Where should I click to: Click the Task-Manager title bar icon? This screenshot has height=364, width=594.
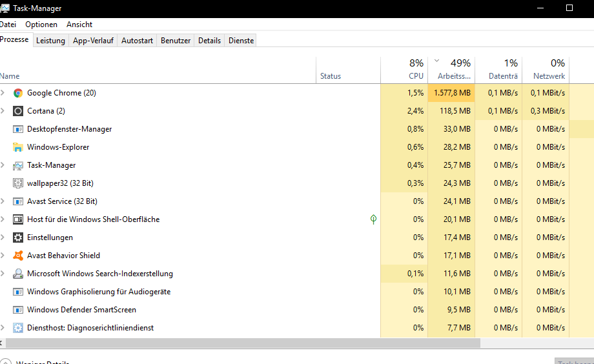[x=5, y=8]
